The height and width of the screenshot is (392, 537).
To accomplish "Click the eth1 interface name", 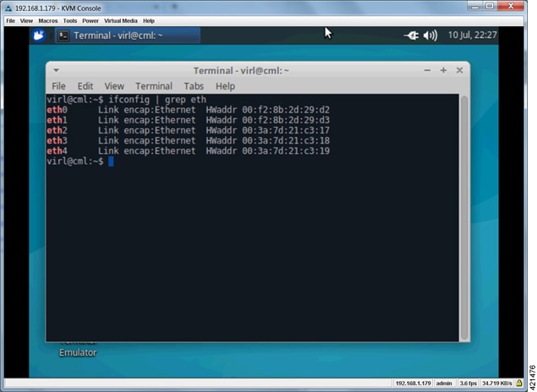I will pyautogui.click(x=57, y=120).
